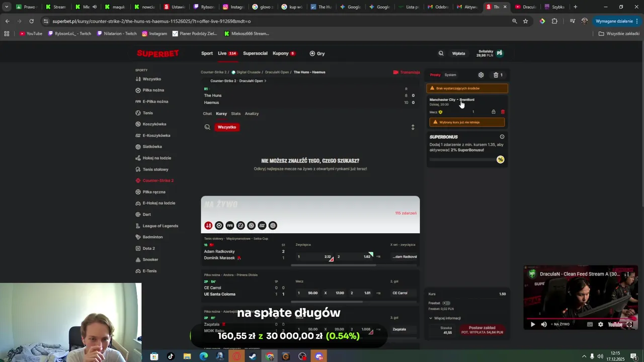This screenshot has width=644, height=362.
Task: Click browser address bar URL
Action: tap(151, 21)
